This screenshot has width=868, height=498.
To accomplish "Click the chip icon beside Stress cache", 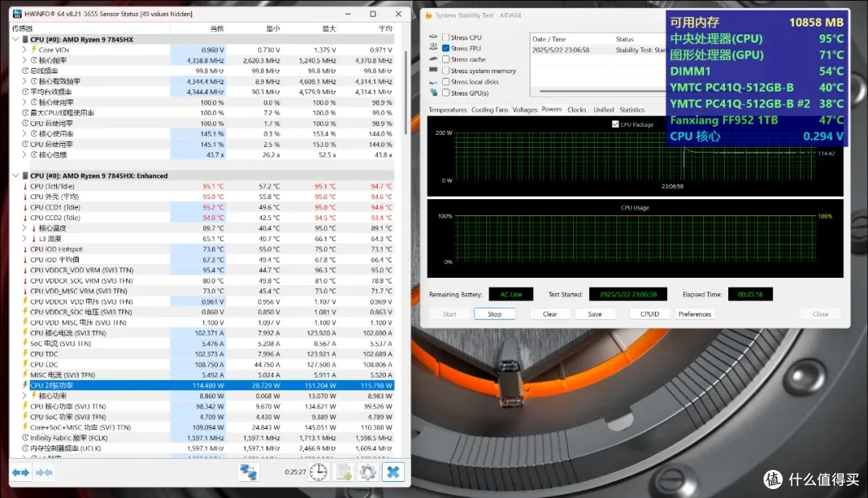I will pos(433,59).
